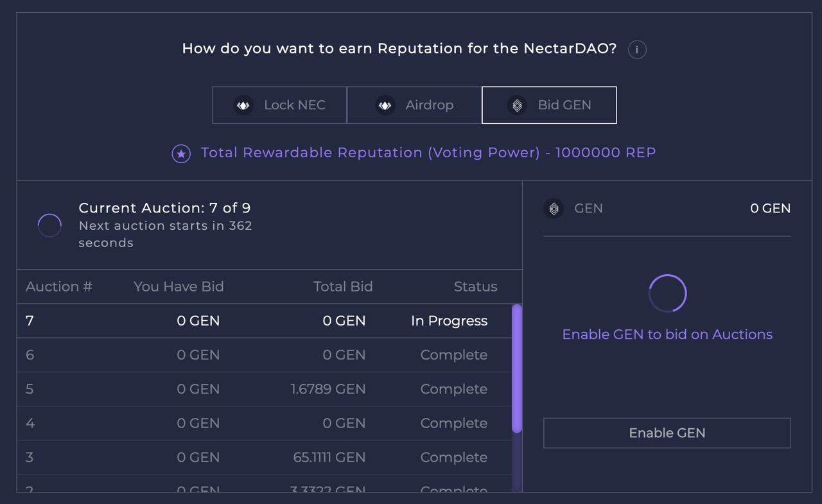Open the Airdrop tab
Screen dimensions: 822x504
point(414,105)
